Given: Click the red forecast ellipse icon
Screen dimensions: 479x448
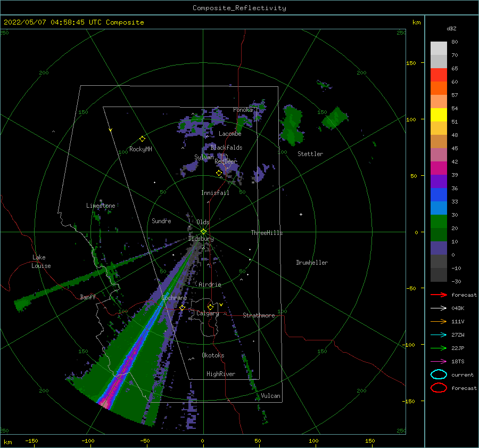Looking at the screenshot, I should (439, 388).
